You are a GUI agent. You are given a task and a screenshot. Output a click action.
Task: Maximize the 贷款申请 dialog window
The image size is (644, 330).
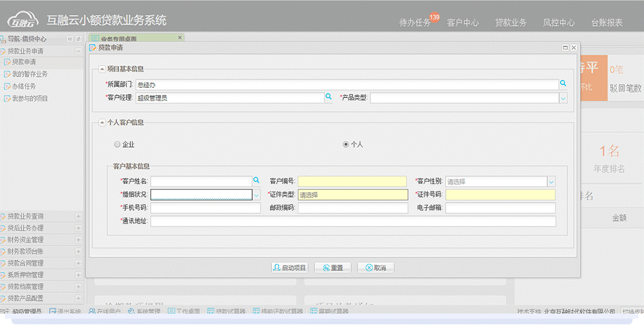point(565,48)
